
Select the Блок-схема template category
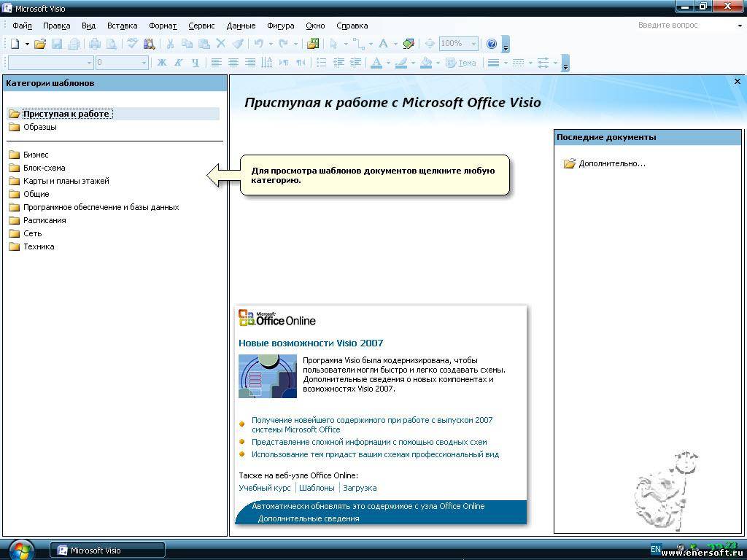[x=37, y=168]
